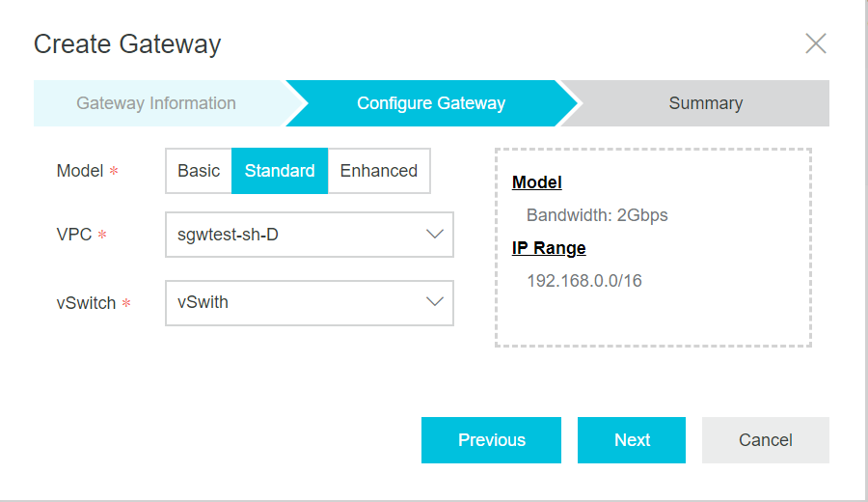Screen dimensions: 868x502
Task: Click the Previous button
Action: (491, 440)
